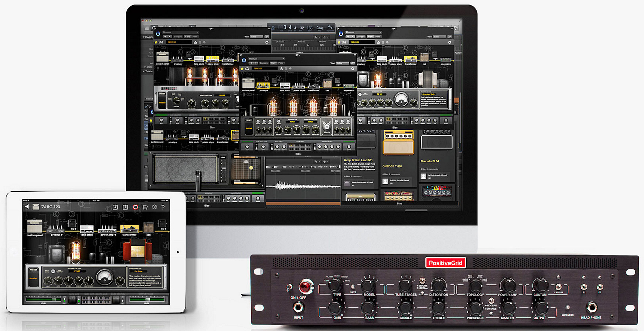
Task: Open the shopping cart on the iPad
Action: click(x=145, y=207)
